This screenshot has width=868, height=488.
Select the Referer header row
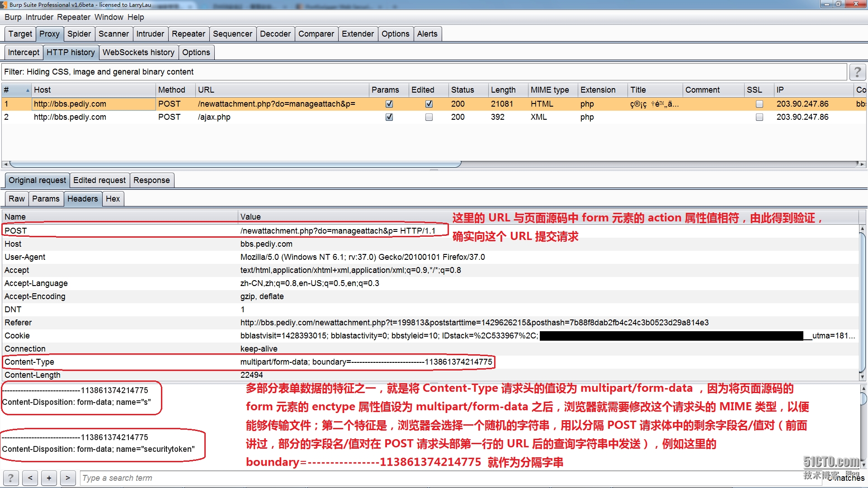[430, 323]
